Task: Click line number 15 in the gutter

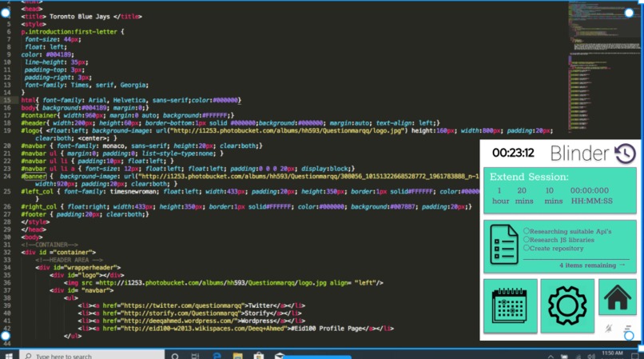Action: click(x=7, y=100)
